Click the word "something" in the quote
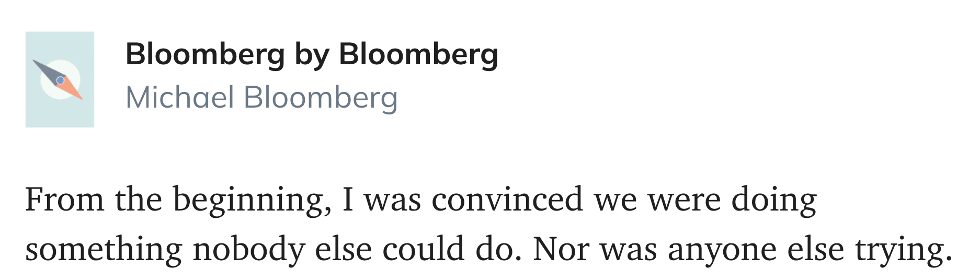Viewport: 980px width, 280px height. 104,250
